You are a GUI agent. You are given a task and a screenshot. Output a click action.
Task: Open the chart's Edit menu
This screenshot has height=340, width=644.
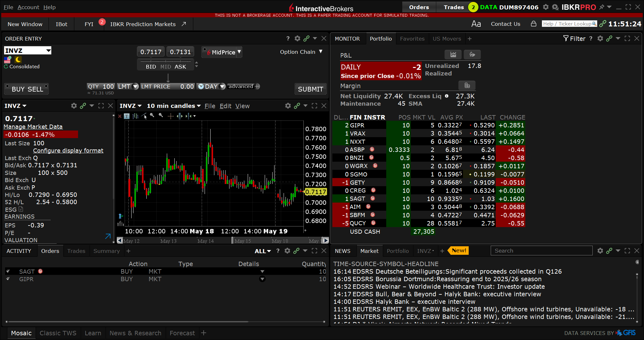coord(225,106)
